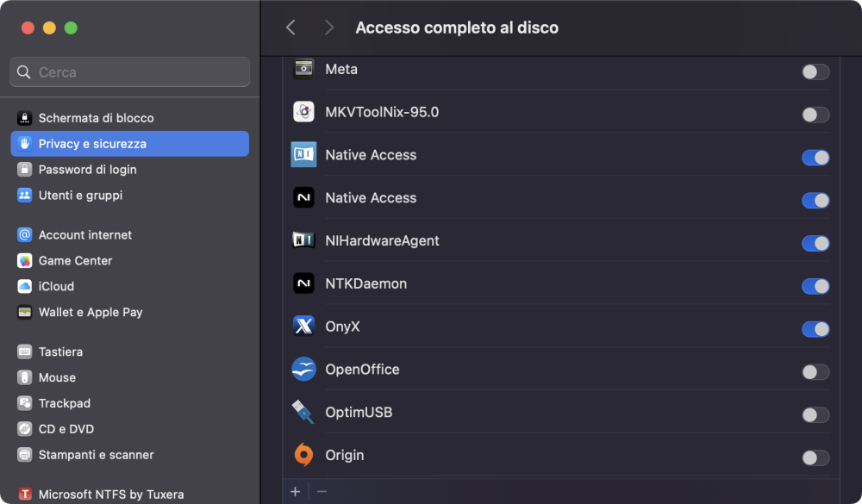Remove app with the minus button

coord(322,491)
